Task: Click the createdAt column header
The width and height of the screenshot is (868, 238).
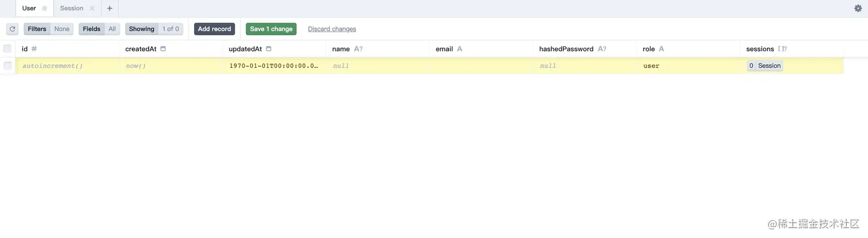Action: (x=170, y=49)
